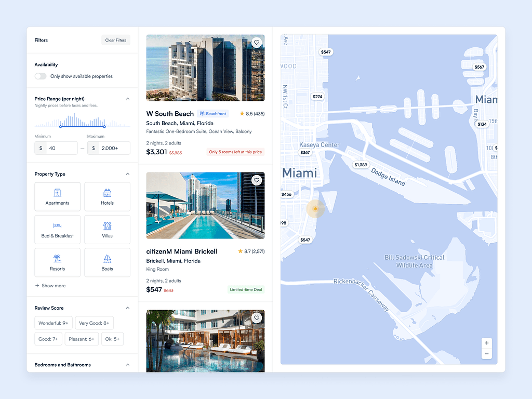Click the $3,301 price text
This screenshot has height=399, width=532.
tap(156, 152)
